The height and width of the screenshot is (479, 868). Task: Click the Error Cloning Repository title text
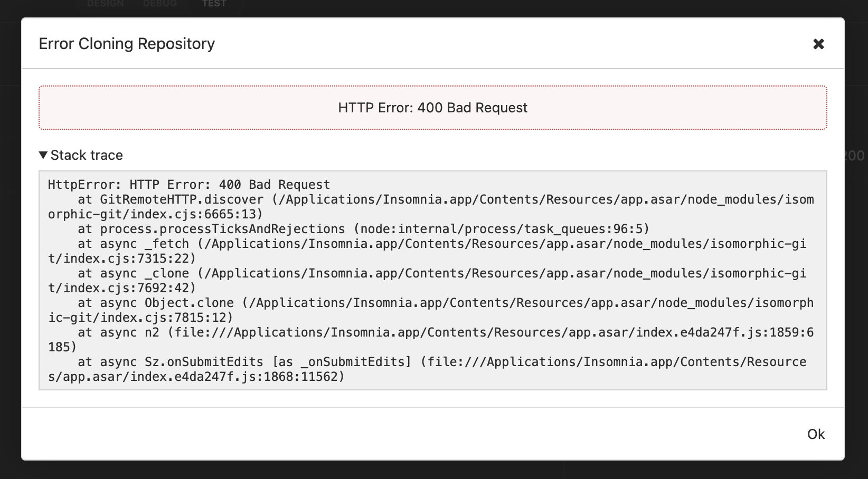(x=127, y=44)
